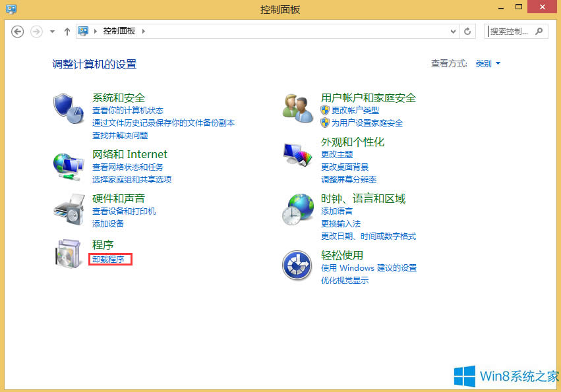561x392 pixels.
Task: Open 添加语言 under Clock and Language
Action: pos(338,211)
